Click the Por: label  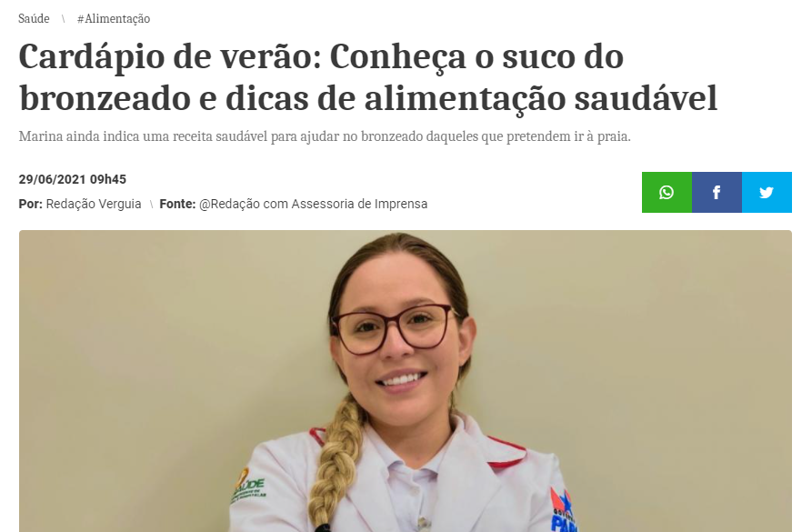[x=31, y=204]
